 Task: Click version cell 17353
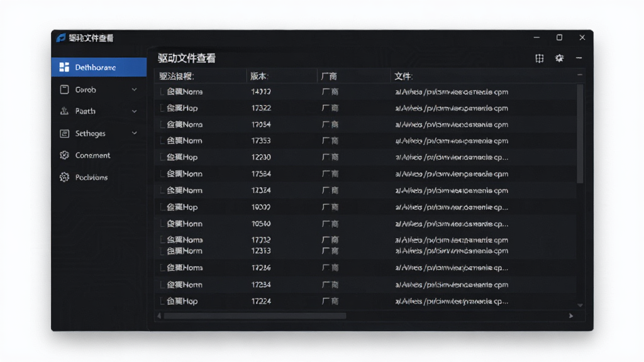[261, 141]
